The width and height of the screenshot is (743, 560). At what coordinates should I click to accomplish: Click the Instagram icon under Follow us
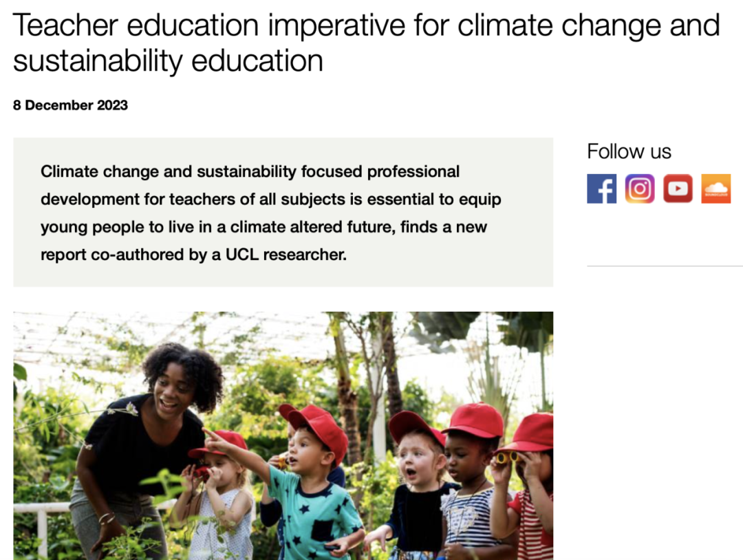click(x=640, y=189)
